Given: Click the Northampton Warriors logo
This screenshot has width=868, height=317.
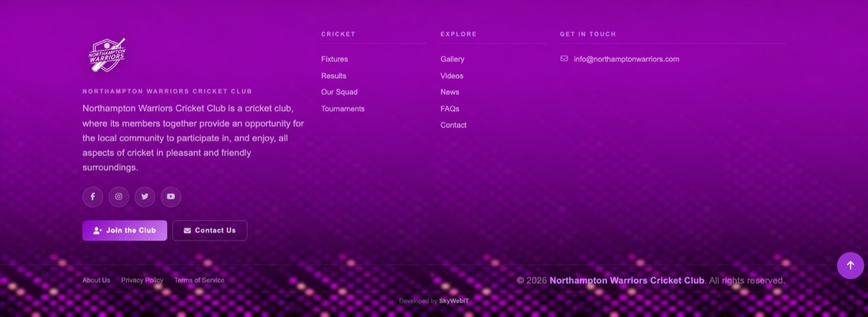Looking at the screenshot, I should [x=107, y=55].
